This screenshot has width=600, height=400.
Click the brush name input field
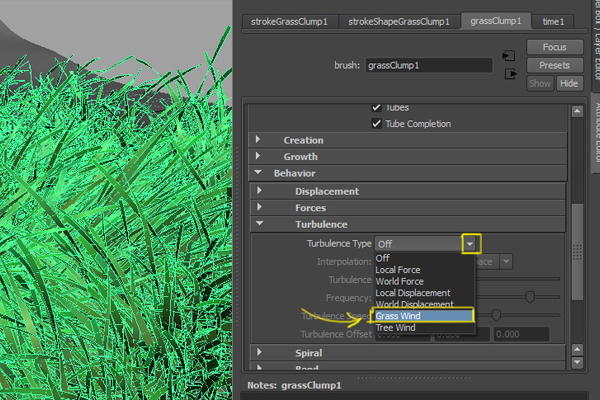[429, 65]
